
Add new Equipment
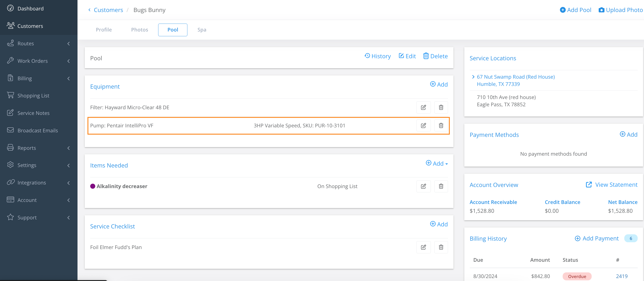pyautogui.click(x=439, y=84)
